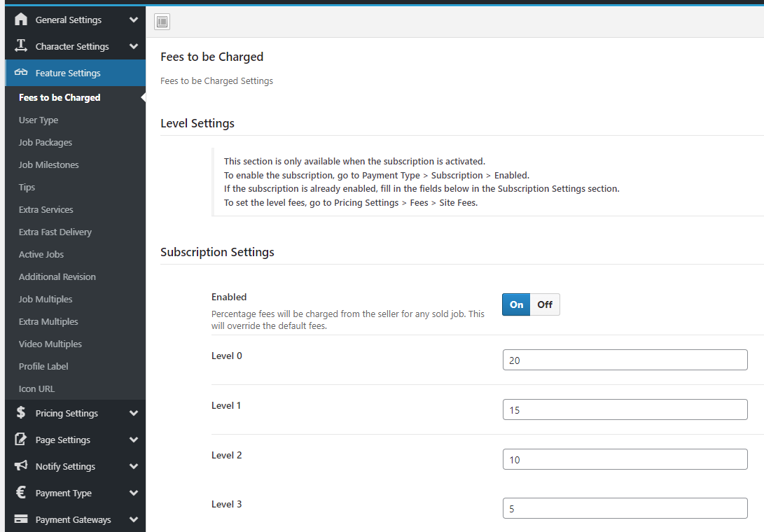Focus the Level 0 fee field
764x532 pixels.
pos(625,360)
